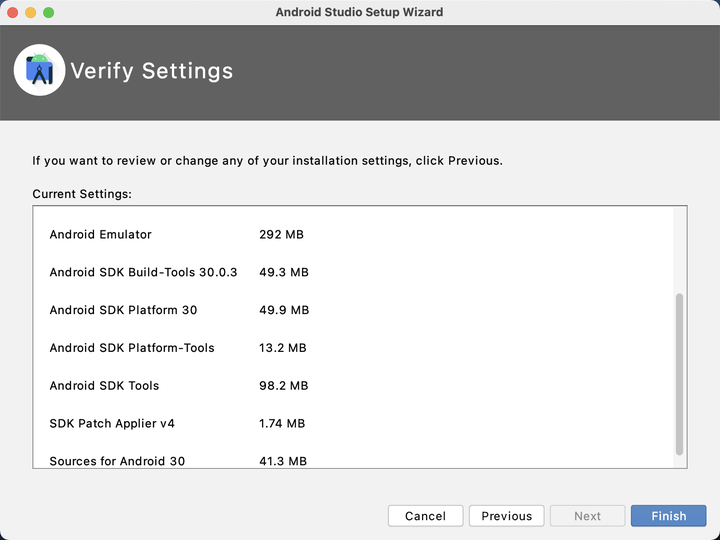This screenshot has height=540, width=720.
Task: Select the Android SDK Platform-Tools entry
Action: click(132, 348)
